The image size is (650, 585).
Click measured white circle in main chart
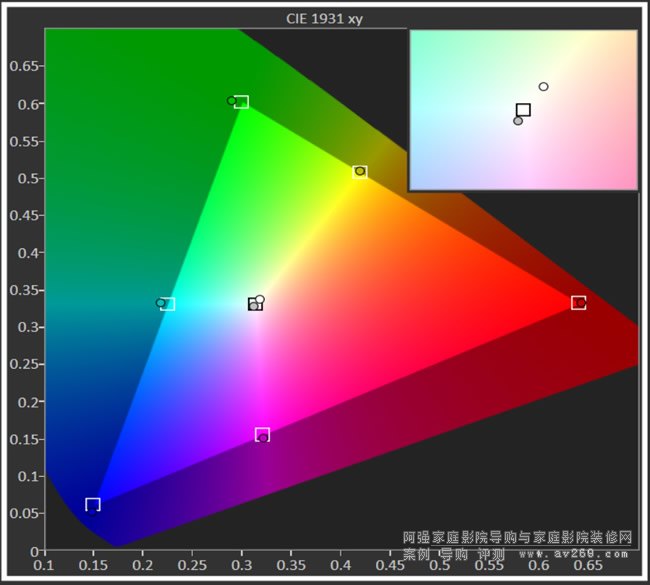click(260, 299)
